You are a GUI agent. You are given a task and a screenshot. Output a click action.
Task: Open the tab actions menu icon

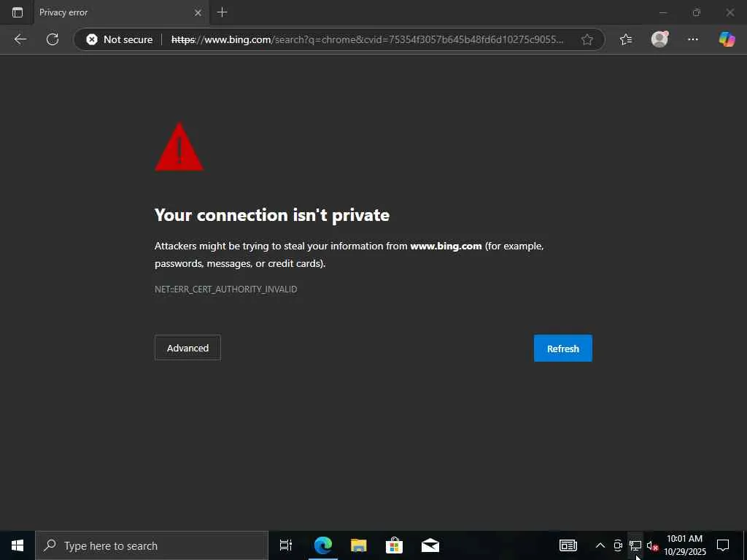coord(18,12)
